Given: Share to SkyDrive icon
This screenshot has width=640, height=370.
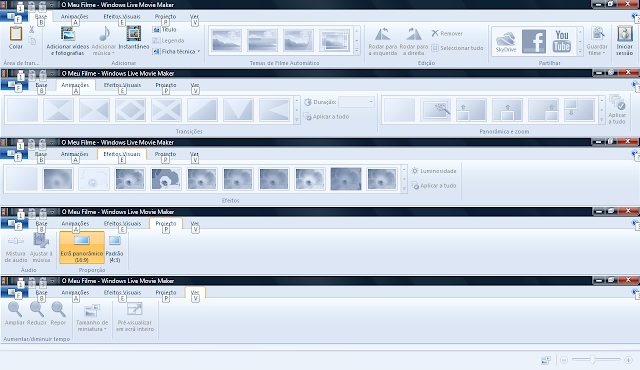Looking at the screenshot, I should (x=506, y=41).
